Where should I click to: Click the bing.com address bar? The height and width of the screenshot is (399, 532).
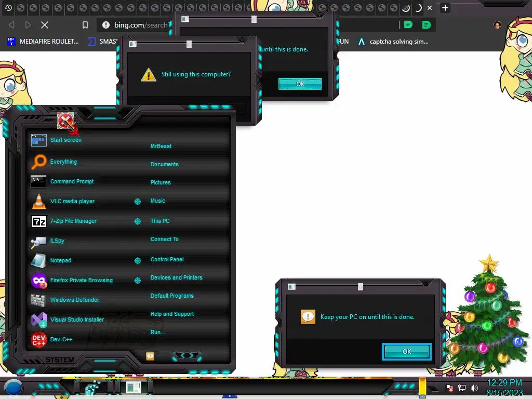pos(141,25)
